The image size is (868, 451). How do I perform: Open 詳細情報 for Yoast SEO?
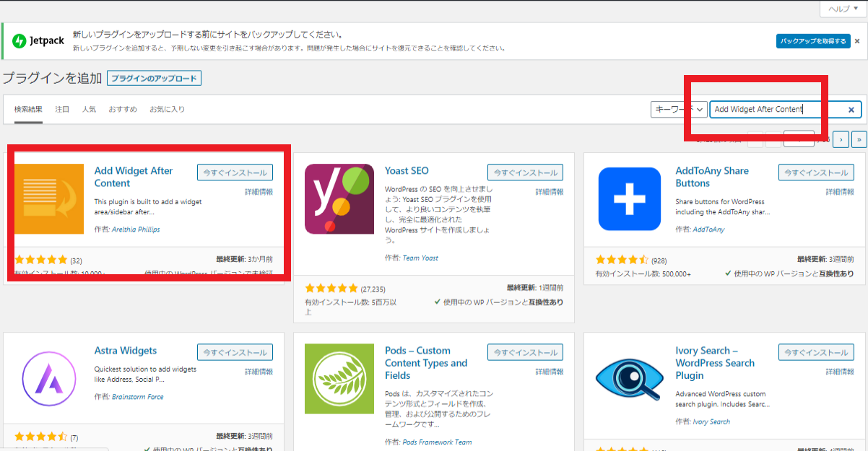click(549, 192)
